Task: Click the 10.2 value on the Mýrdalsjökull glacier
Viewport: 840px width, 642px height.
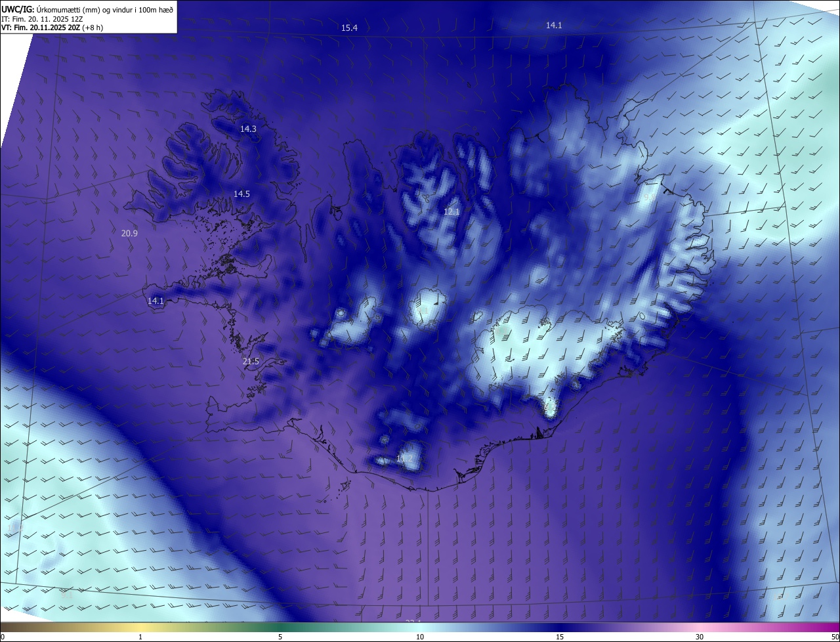Action: click(x=405, y=459)
